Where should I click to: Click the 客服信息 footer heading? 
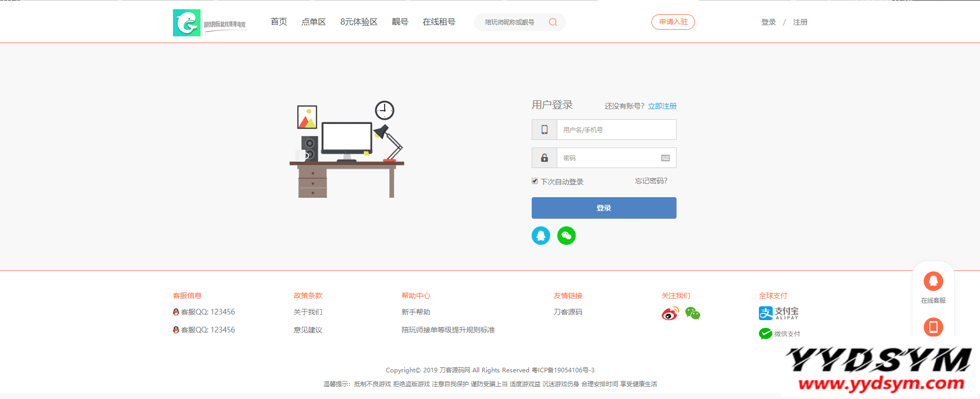click(187, 296)
